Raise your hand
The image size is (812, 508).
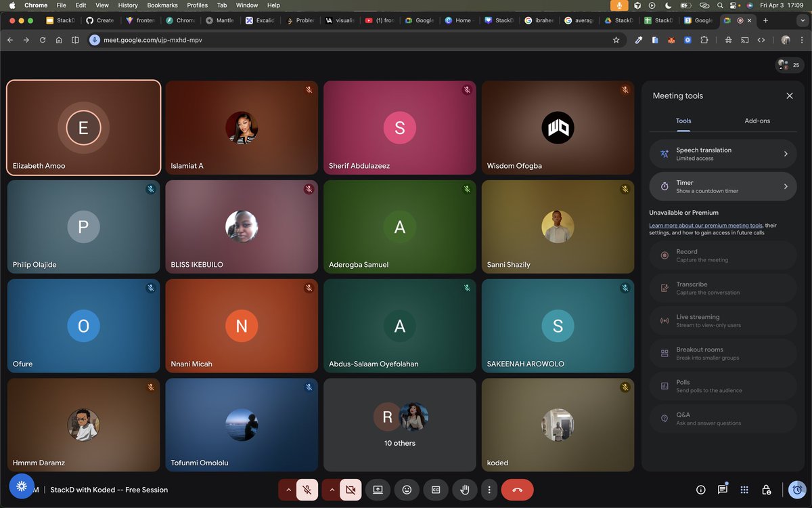pos(465,490)
